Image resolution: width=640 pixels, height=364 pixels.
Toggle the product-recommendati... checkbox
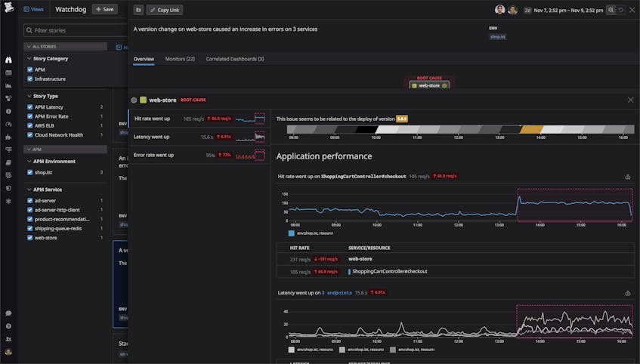(x=29, y=219)
